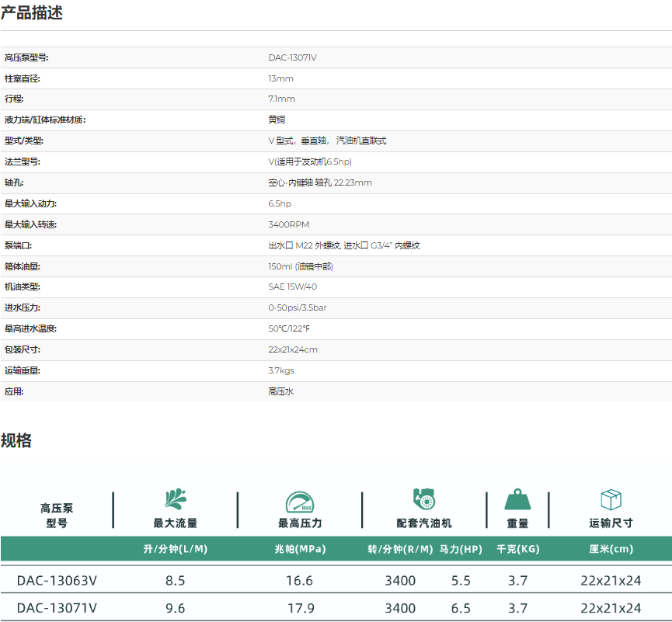The image size is (672, 622).
Task: Select the DAC-13063V row in the spec table
Action: pyautogui.click(x=57, y=580)
